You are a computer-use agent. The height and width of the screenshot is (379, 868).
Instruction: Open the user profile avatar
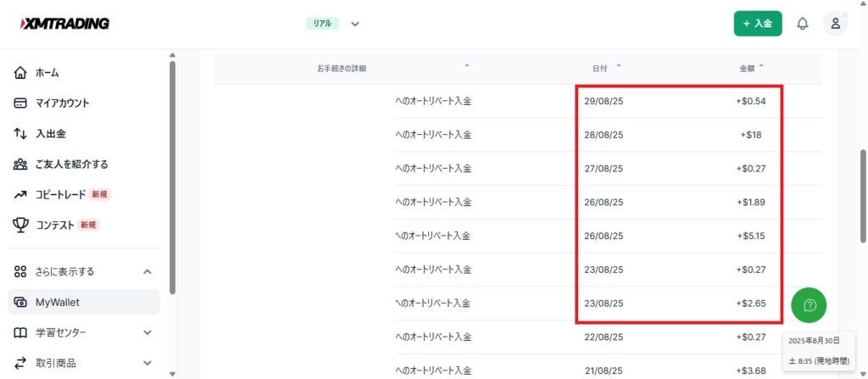835,24
